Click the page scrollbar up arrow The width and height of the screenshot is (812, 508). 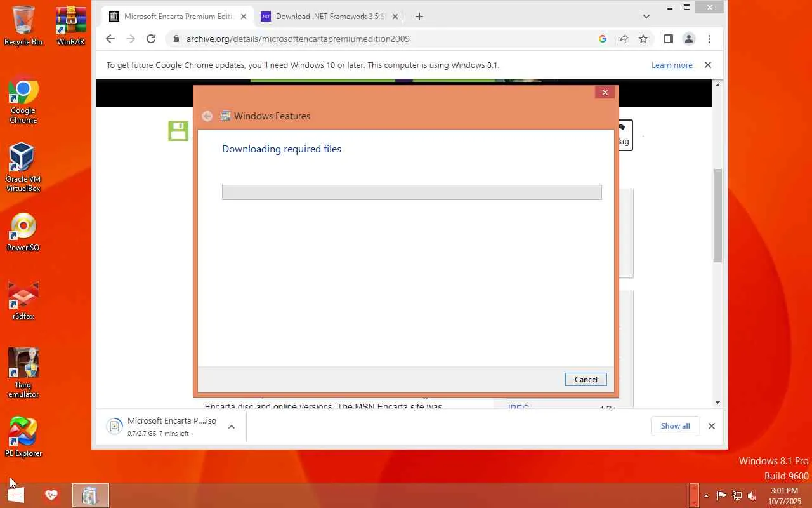coord(717,84)
